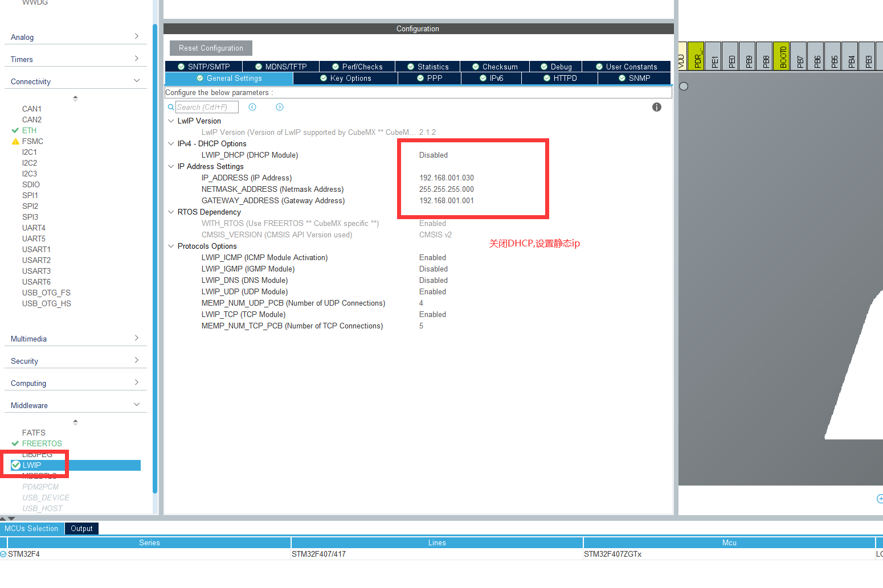Image resolution: width=883 pixels, height=588 pixels.
Task: Click the pin-1 circle marker on the chip
Action: coord(684,87)
